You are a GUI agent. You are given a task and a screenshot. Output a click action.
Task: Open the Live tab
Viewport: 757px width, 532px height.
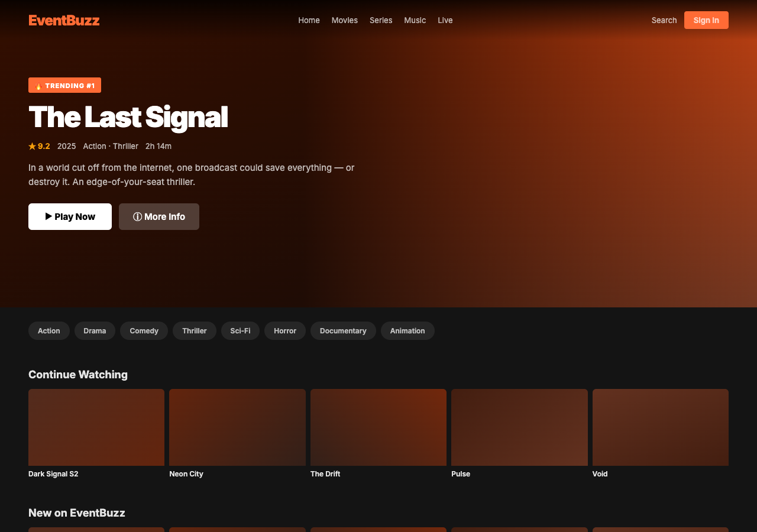445,20
